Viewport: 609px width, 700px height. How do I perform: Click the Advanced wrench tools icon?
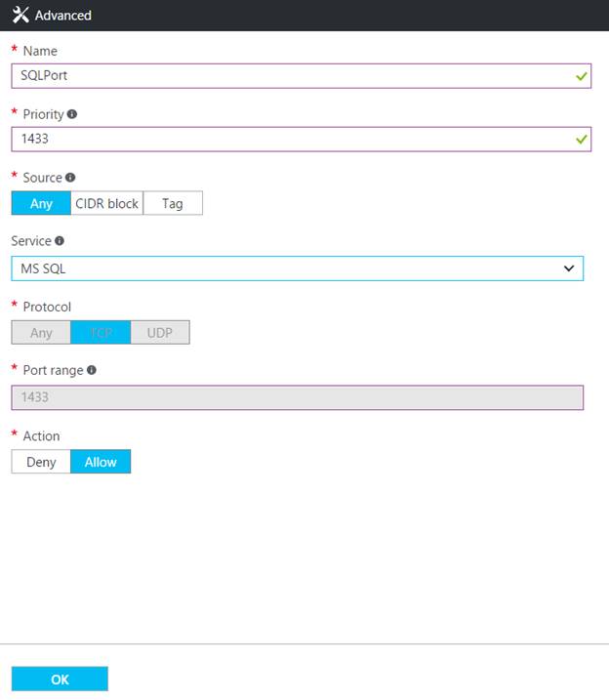[x=20, y=15]
